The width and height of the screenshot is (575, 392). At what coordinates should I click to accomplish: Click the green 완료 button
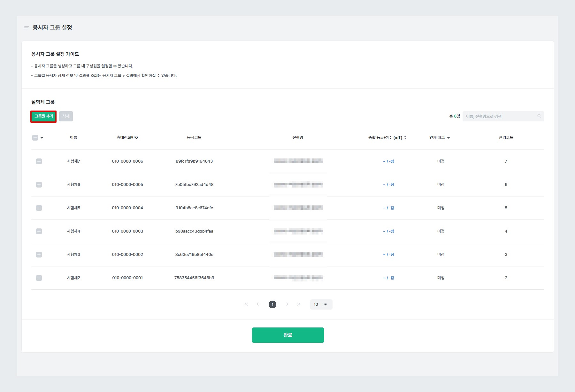tap(288, 335)
